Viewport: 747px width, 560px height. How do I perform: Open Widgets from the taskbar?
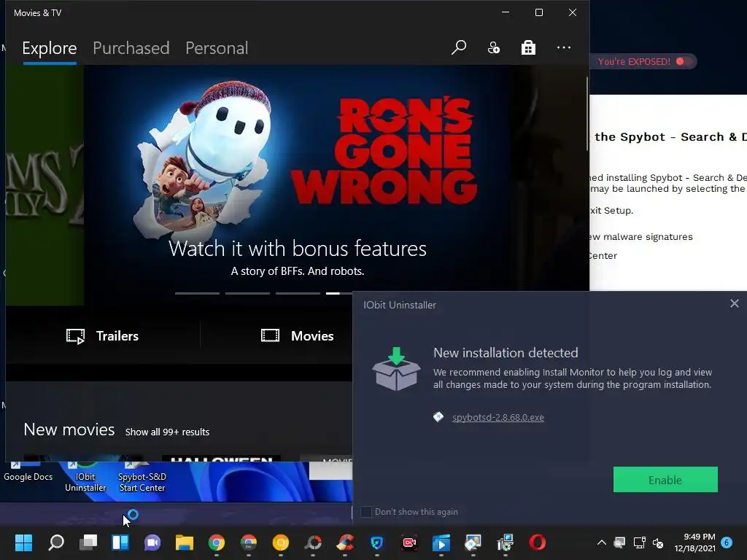pyautogui.click(x=120, y=542)
